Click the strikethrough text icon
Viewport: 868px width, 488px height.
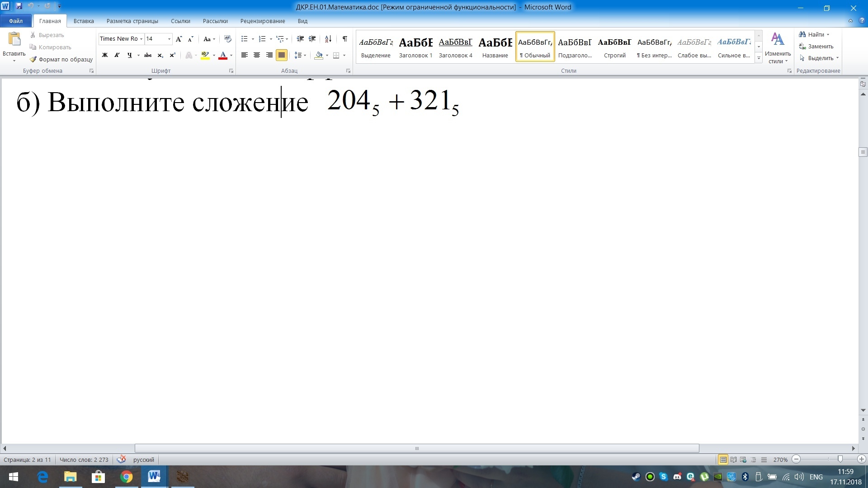tap(148, 55)
